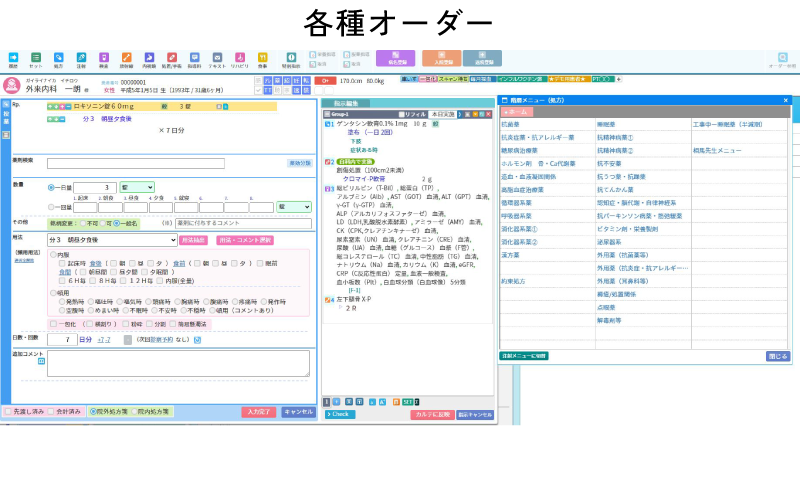Image resolution: width=800 pixels, height=500 pixels.
Task: Click the 放射線 radiology order icon
Action: (x=127, y=59)
